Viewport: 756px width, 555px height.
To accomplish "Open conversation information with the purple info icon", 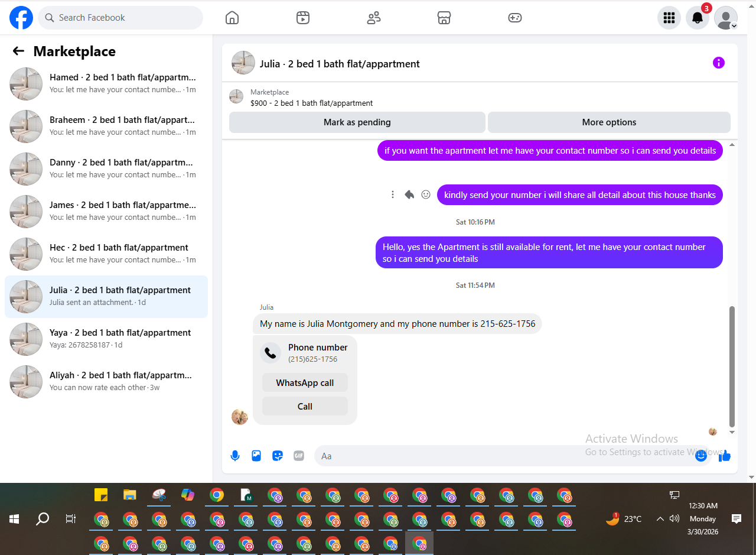I will (x=719, y=63).
